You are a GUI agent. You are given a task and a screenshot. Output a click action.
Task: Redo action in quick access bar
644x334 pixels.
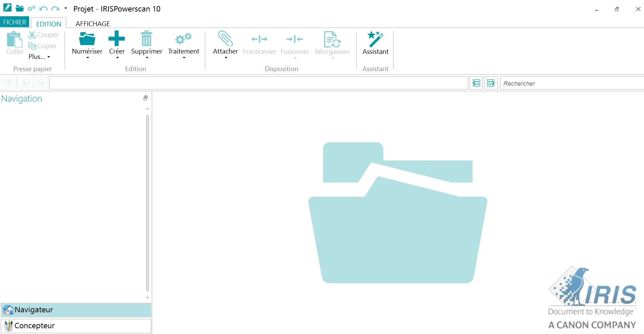pos(55,8)
